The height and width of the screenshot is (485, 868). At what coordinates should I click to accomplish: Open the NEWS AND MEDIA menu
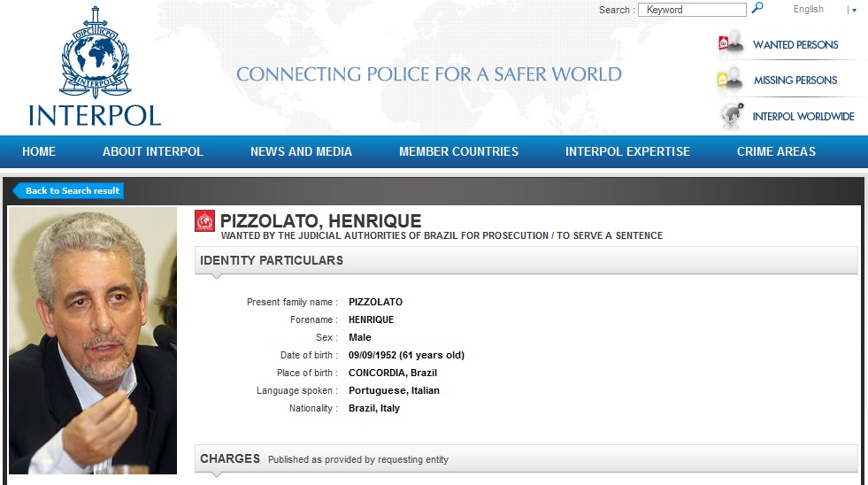pyautogui.click(x=301, y=151)
